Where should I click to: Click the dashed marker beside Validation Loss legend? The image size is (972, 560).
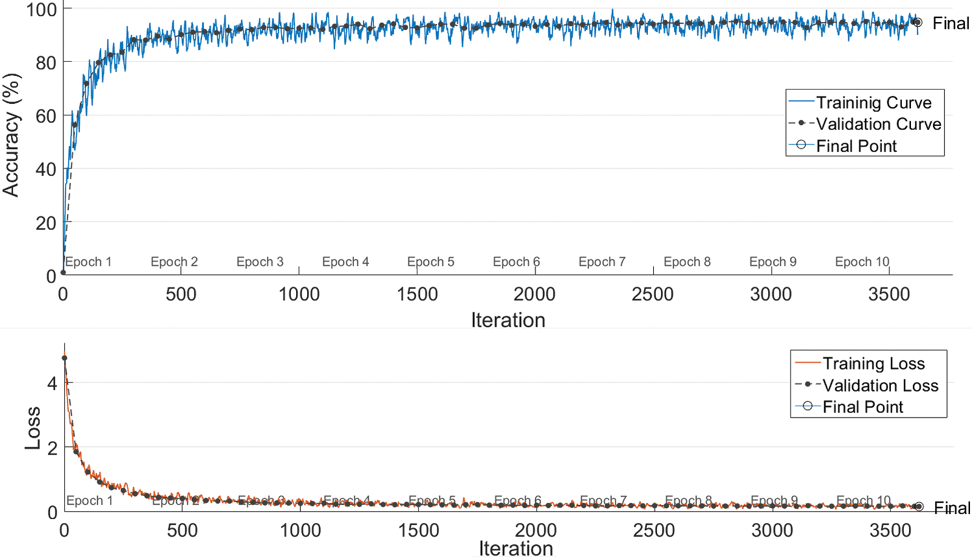click(808, 384)
